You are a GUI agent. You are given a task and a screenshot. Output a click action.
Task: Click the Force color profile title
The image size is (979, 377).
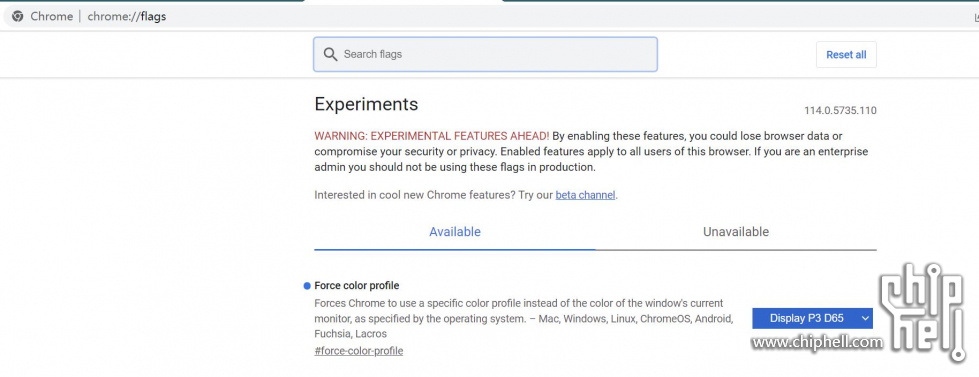pos(357,285)
